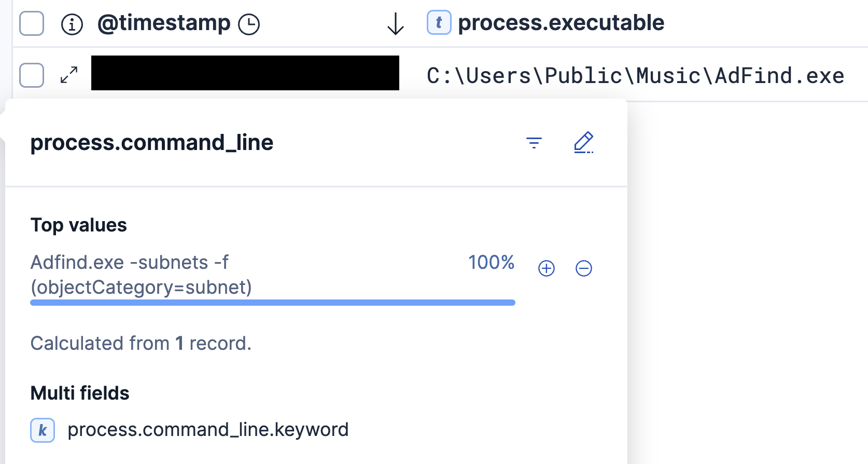Filter for the Adfind.exe -subnets value with plus icon
The image size is (868, 464).
(547, 268)
